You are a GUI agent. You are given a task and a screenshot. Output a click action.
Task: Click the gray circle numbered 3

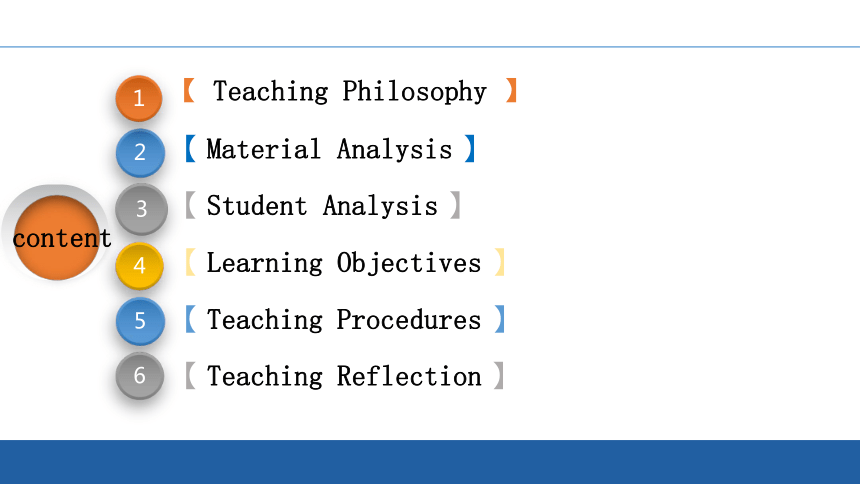142,209
